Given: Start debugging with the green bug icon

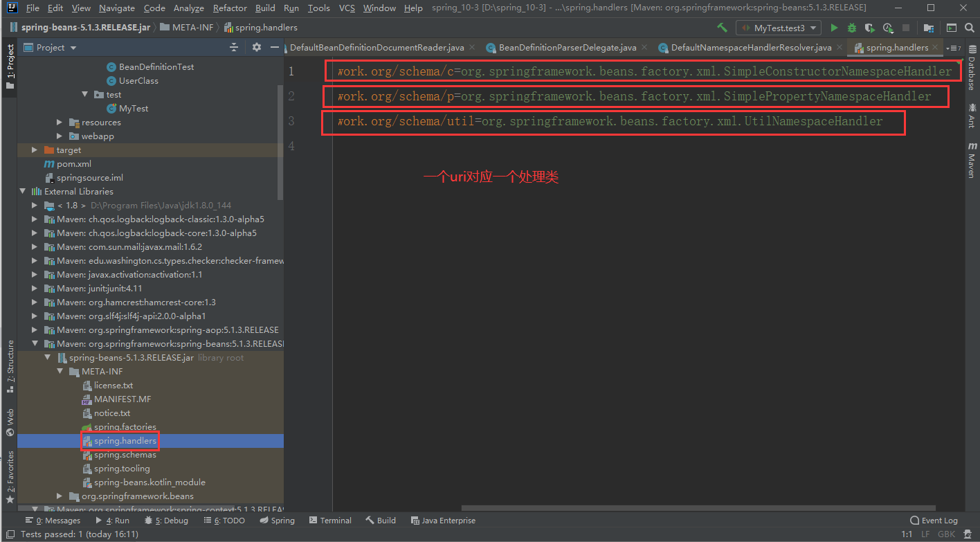Looking at the screenshot, I should click(x=852, y=28).
